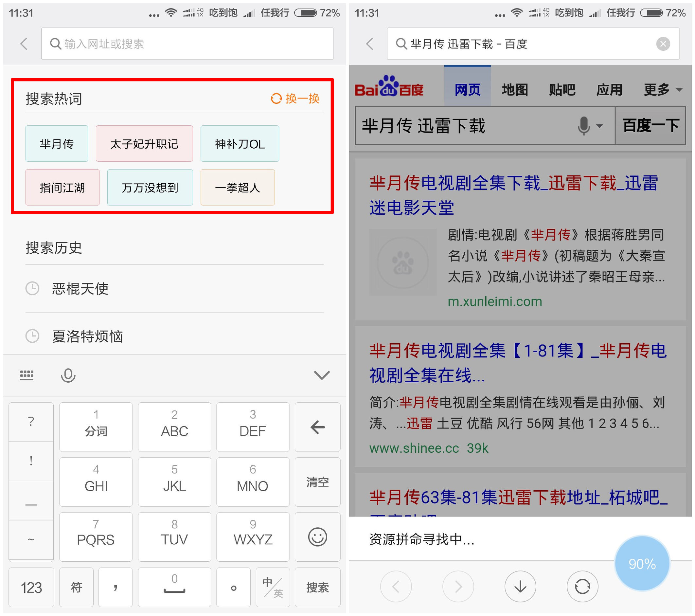
Task: Click the 百度一下 search button
Action: pyautogui.click(x=650, y=126)
